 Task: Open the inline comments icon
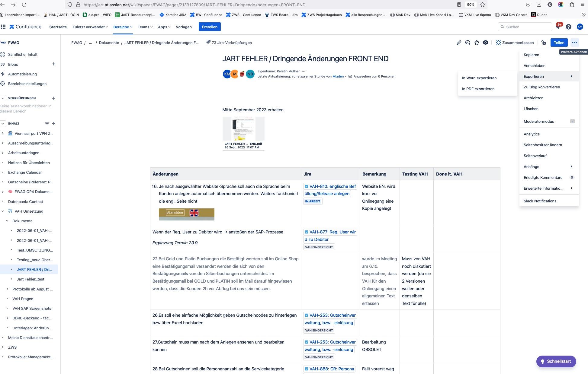click(468, 43)
